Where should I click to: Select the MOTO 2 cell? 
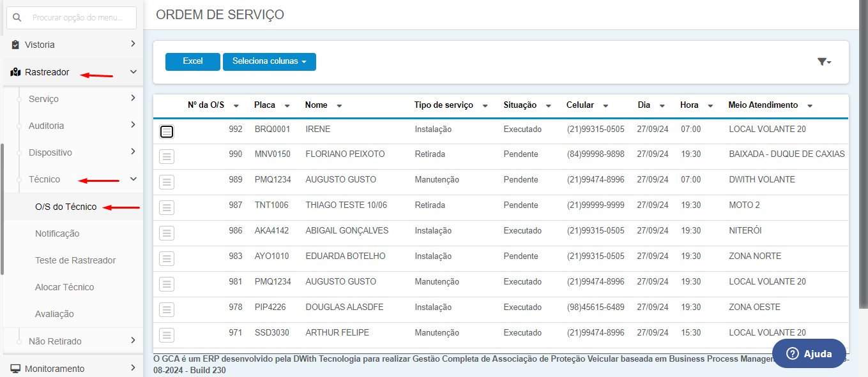[745, 205]
